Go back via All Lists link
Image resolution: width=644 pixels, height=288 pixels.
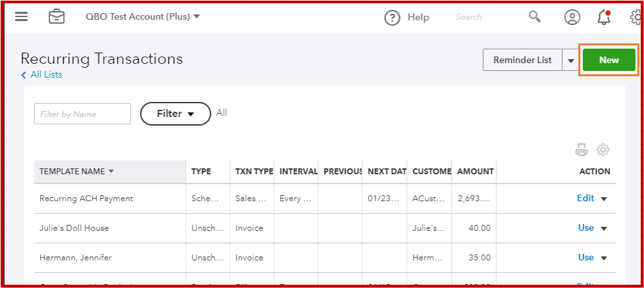tap(46, 75)
